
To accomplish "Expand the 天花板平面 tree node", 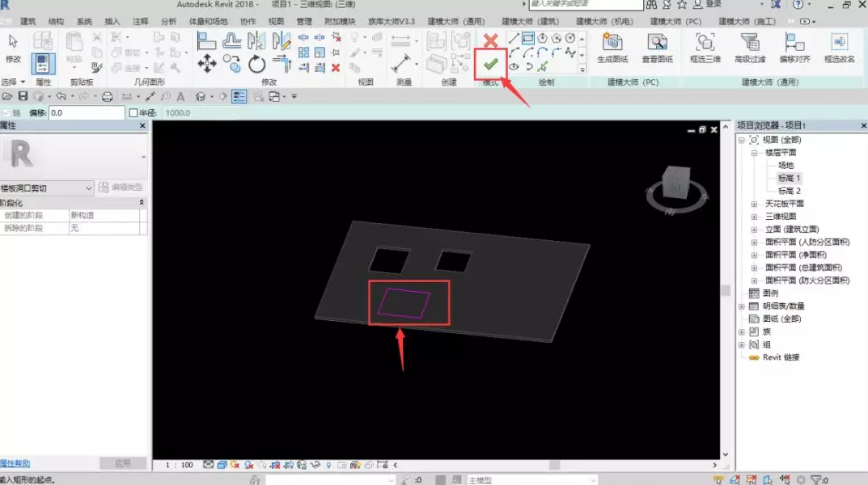I will coord(754,204).
